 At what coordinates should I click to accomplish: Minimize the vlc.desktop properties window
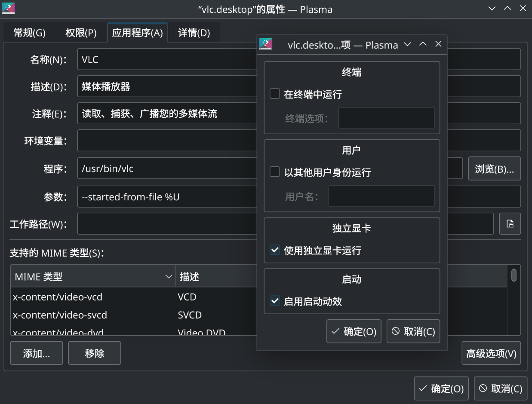(492, 8)
